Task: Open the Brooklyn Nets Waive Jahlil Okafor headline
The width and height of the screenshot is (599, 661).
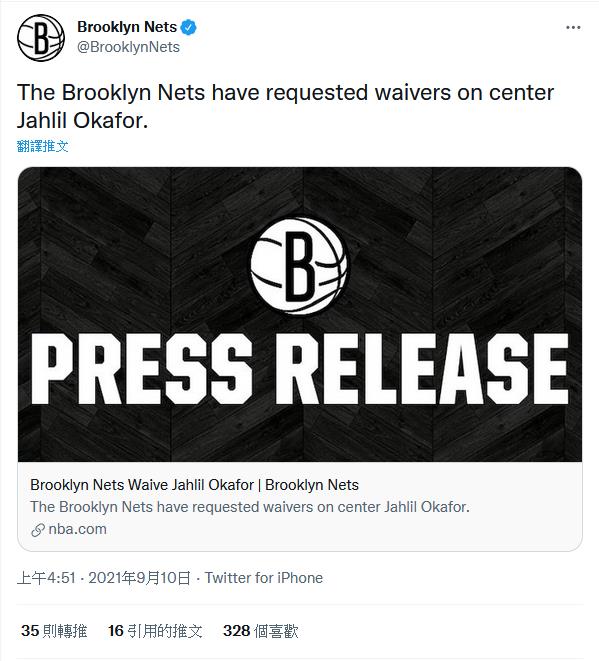Action: (194, 485)
